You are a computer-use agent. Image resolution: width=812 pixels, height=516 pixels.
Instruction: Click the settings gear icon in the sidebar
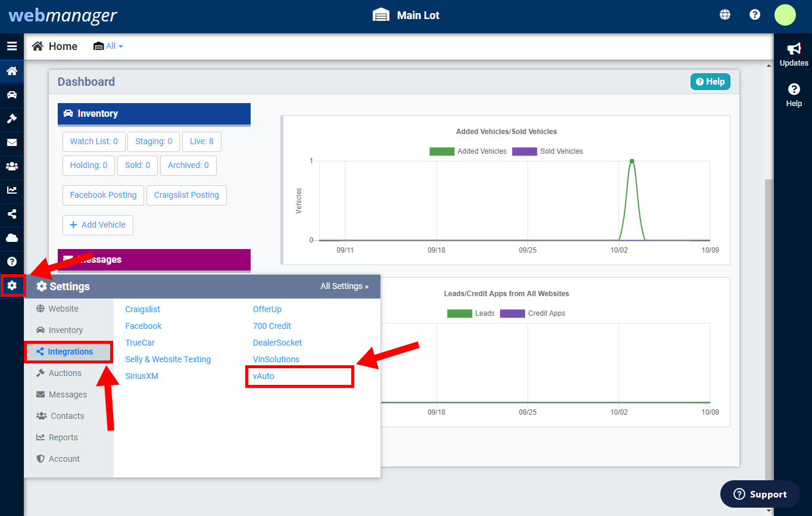pyautogui.click(x=12, y=286)
